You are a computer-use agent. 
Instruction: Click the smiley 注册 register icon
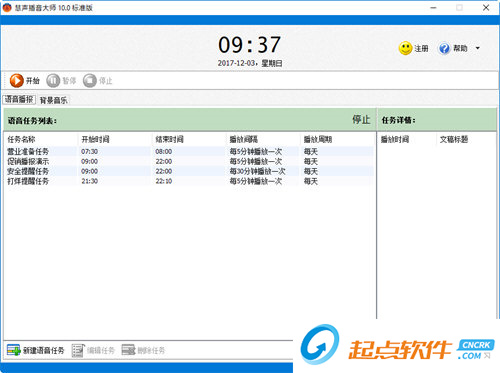(405, 48)
